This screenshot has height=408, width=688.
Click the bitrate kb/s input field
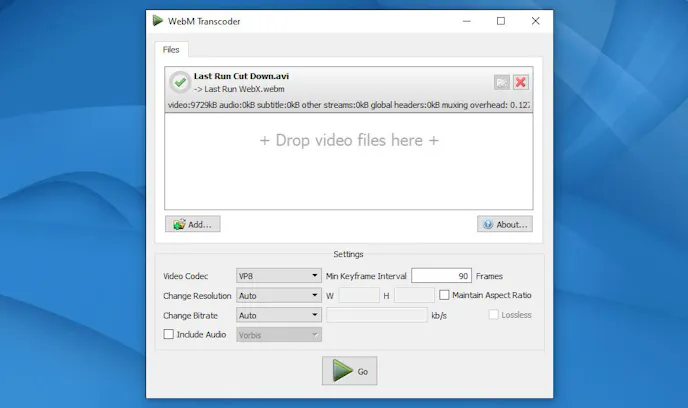(x=376, y=315)
